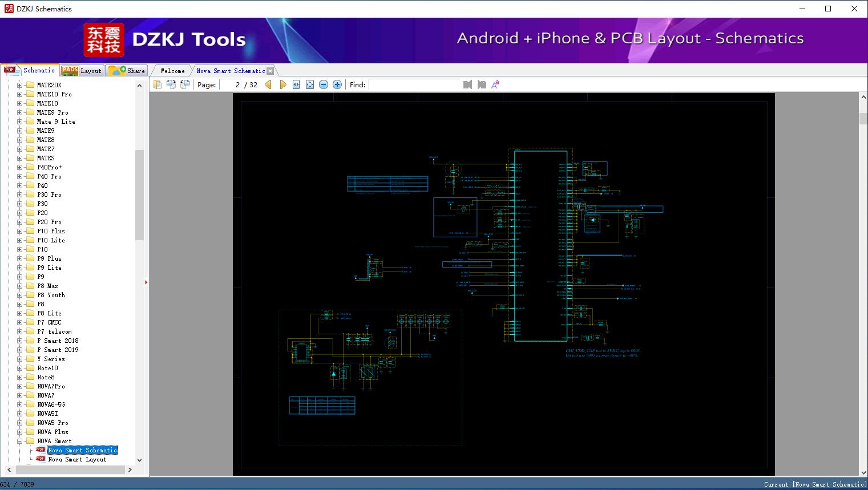Go to the previous page
The image size is (868, 490).
268,84
